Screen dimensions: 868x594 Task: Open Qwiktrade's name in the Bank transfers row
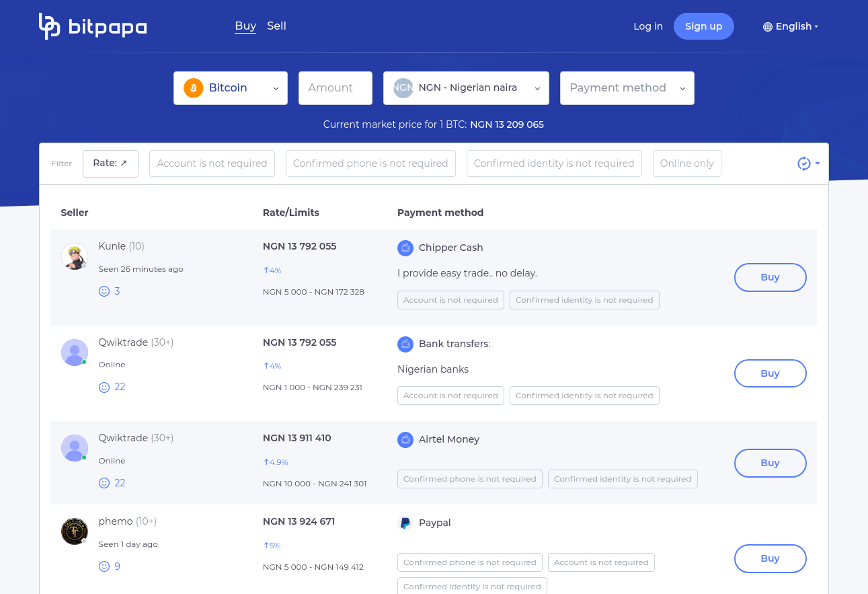tap(123, 342)
